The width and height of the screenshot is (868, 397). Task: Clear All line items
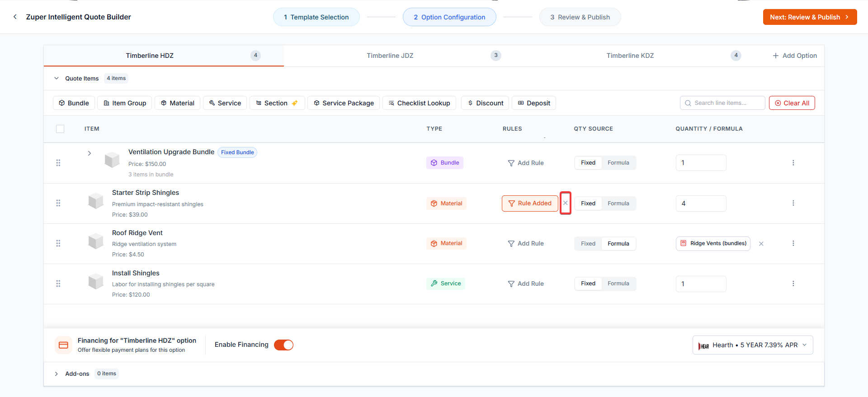(x=792, y=103)
